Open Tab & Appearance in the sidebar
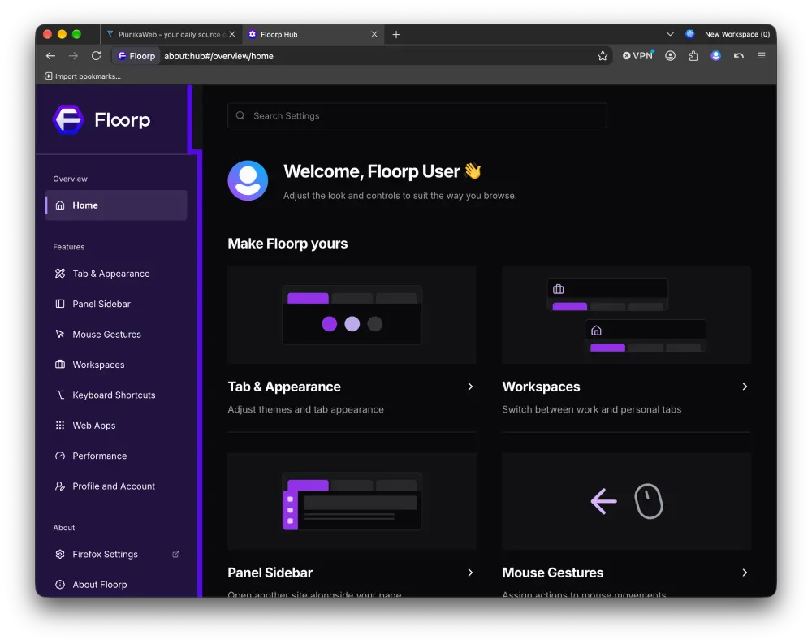The height and width of the screenshot is (644, 812). click(x=116, y=274)
